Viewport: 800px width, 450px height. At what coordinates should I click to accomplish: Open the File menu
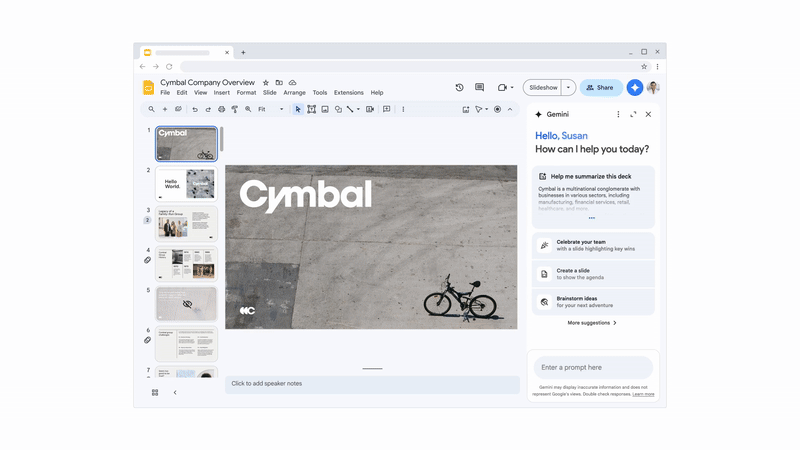point(165,93)
